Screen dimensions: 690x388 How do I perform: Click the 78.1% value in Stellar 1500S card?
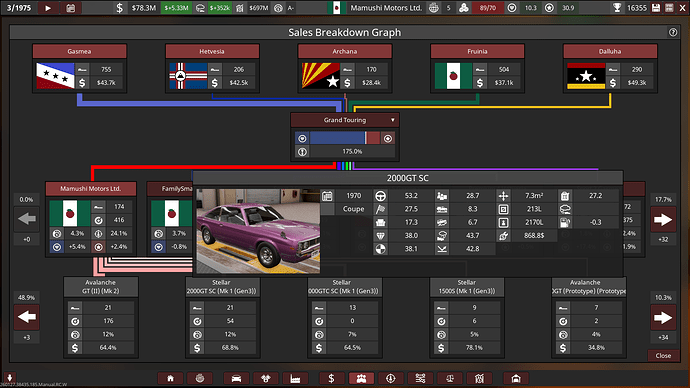click(474, 348)
